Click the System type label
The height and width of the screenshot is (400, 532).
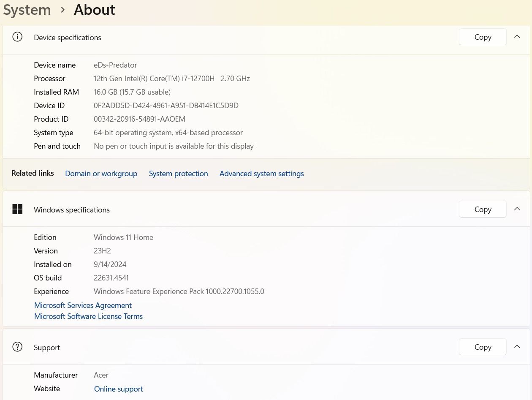pos(53,133)
